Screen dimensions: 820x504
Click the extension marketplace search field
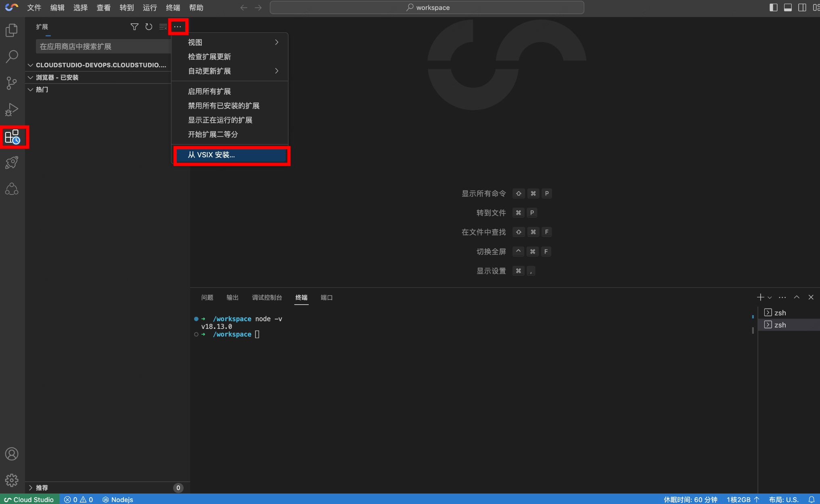[x=103, y=46]
